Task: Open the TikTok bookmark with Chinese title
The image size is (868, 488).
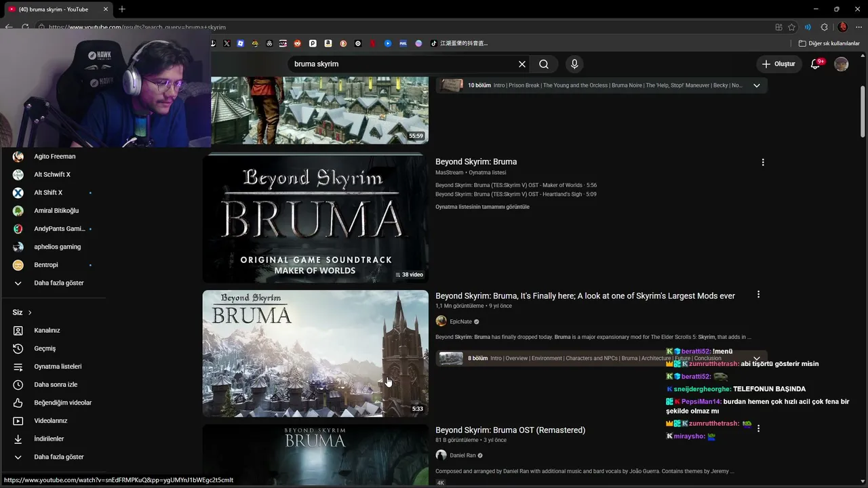Action: tap(460, 43)
